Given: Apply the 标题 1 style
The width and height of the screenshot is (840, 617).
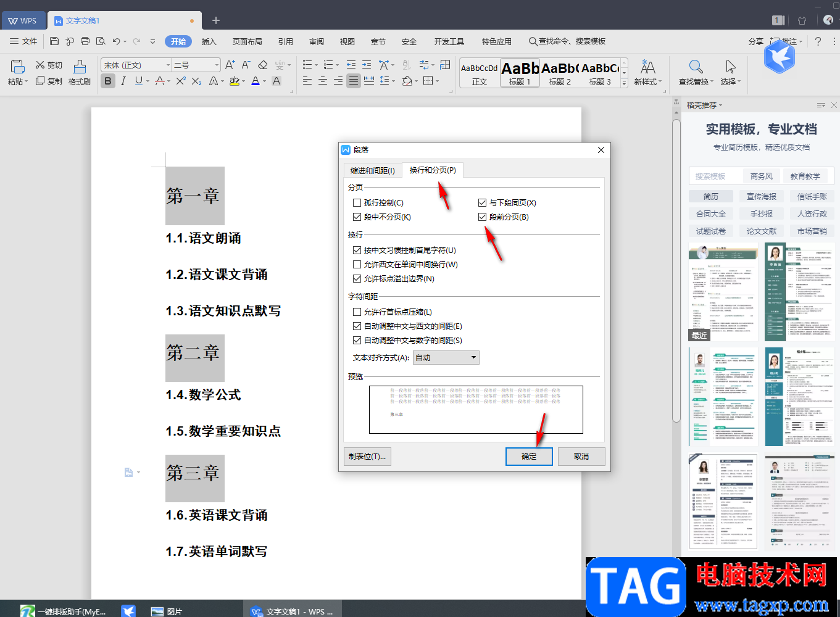Looking at the screenshot, I should pyautogui.click(x=520, y=73).
